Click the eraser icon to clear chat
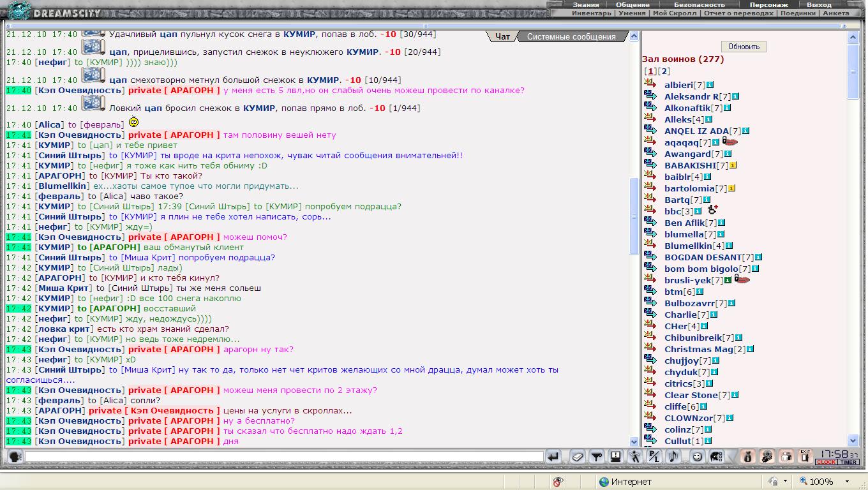The image size is (868, 490). pyautogui.click(x=578, y=457)
